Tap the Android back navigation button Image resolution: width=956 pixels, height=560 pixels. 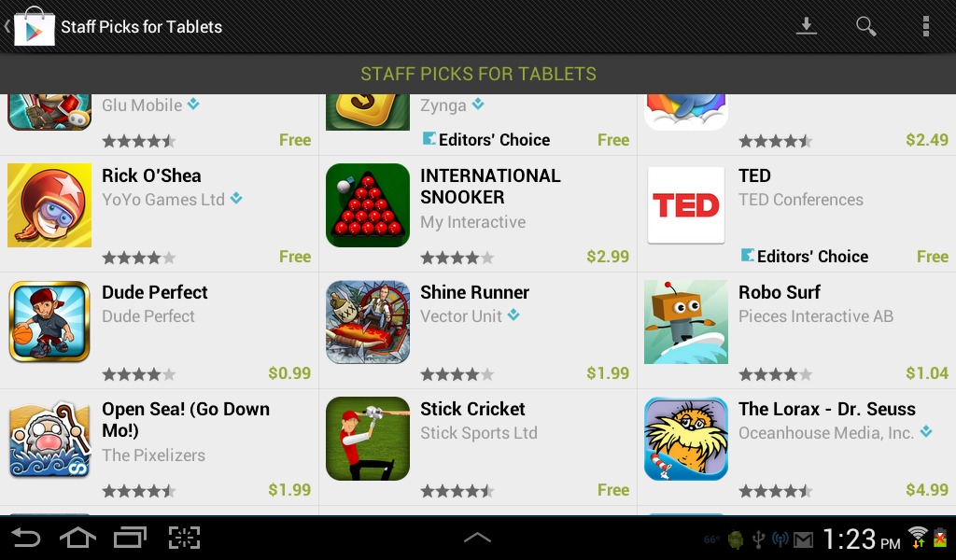point(25,538)
